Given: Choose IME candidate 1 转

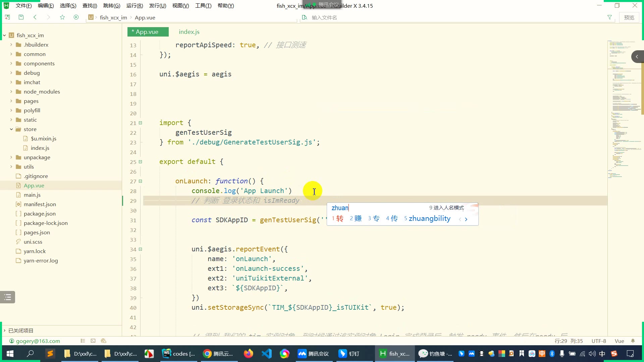Looking at the screenshot, I should 338,219.
